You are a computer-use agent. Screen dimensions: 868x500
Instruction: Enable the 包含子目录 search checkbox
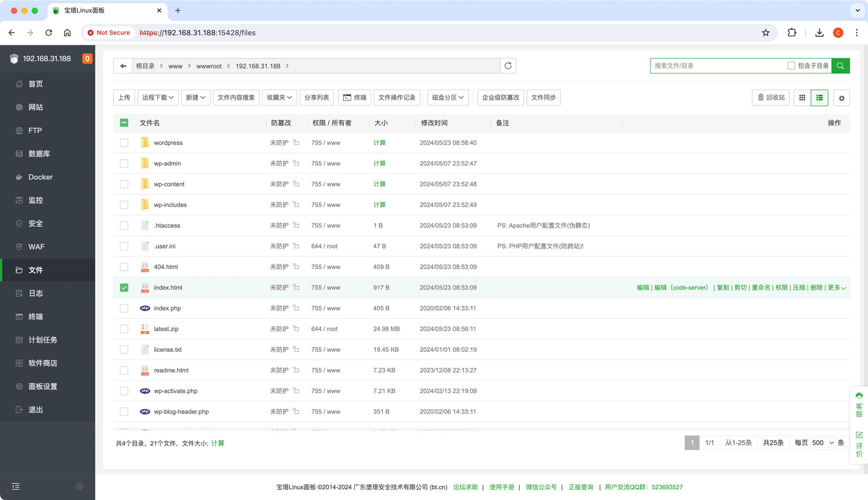pyautogui.click(x=792, y=66)
